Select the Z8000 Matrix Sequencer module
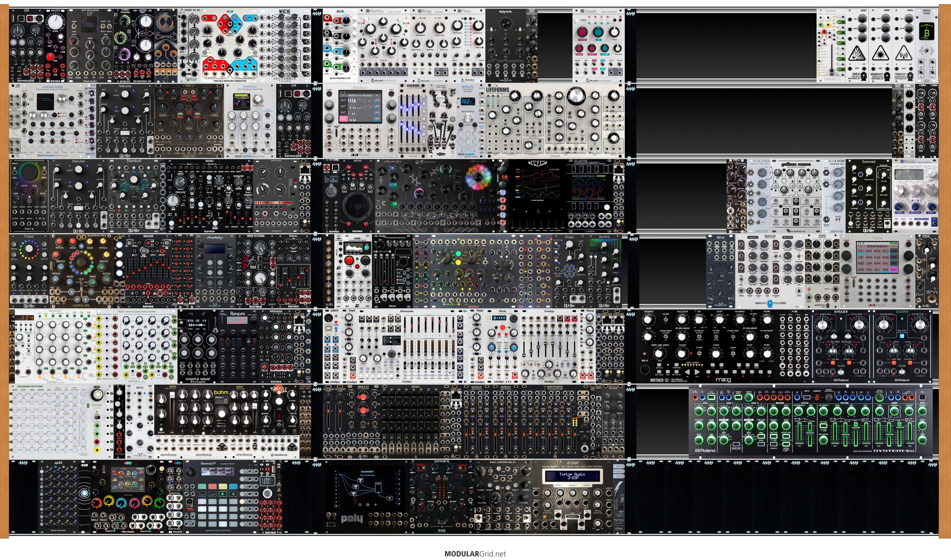Image resolution: width=951 pixels, height=560 pixels. point(137,346)
